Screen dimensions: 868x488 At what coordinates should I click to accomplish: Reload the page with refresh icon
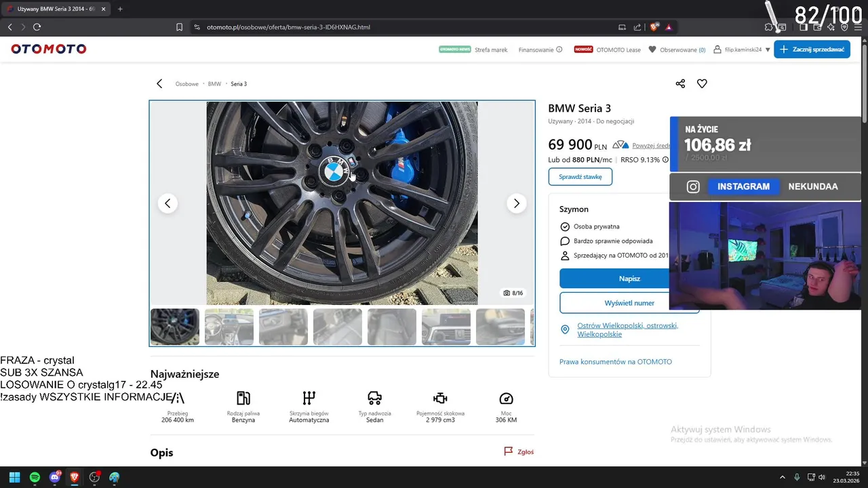pyautogui.click(x=37, y=27)
